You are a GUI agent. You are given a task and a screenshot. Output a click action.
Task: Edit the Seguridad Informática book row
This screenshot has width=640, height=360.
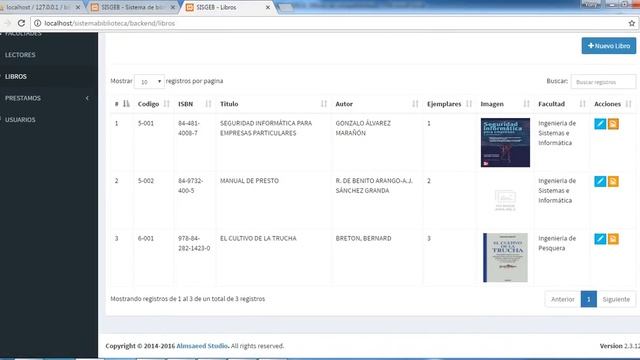pos(600,124)
